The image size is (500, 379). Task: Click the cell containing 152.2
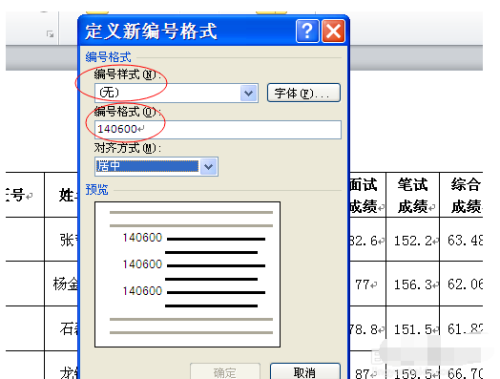tap(413, 240)
